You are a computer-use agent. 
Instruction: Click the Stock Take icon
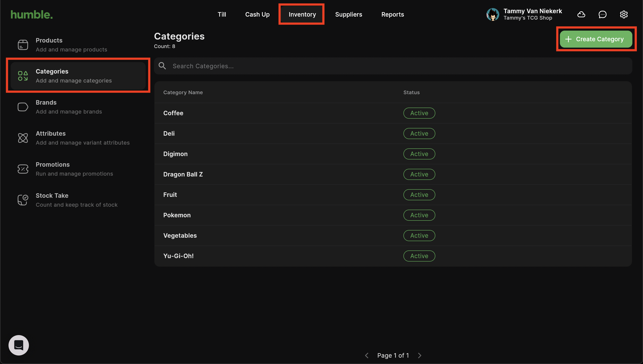tap(23, 200)
